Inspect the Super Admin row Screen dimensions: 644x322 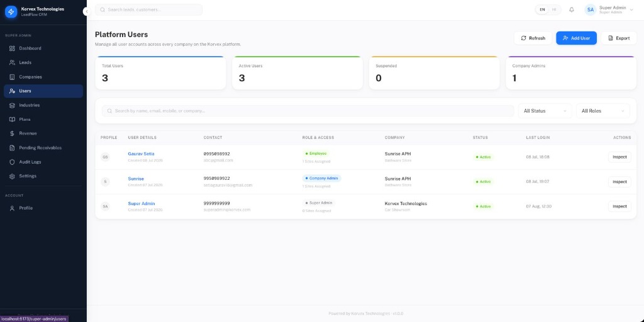619,206
